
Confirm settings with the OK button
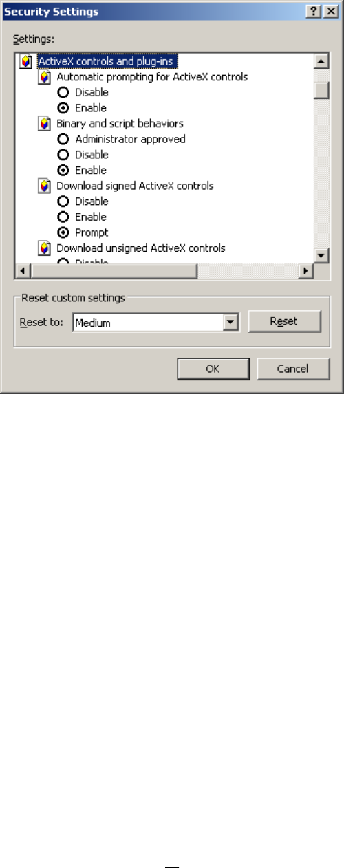(x=213, y=369)
